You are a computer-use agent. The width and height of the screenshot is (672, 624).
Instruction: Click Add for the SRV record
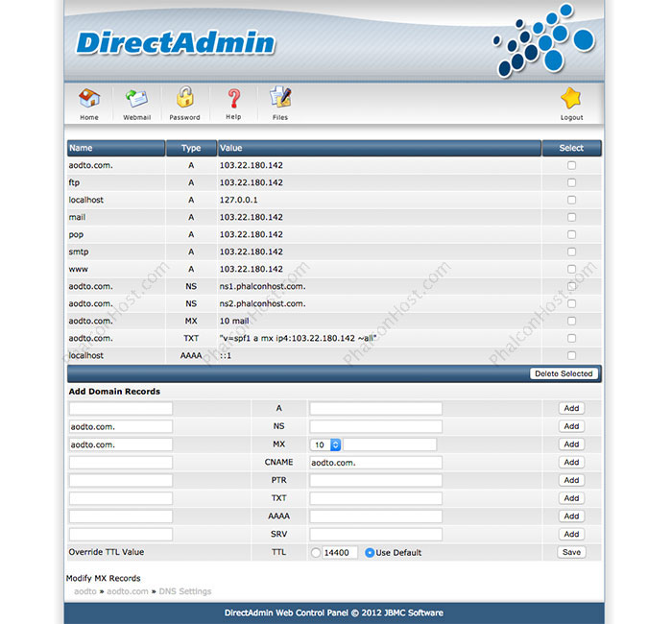coord(571,535)
